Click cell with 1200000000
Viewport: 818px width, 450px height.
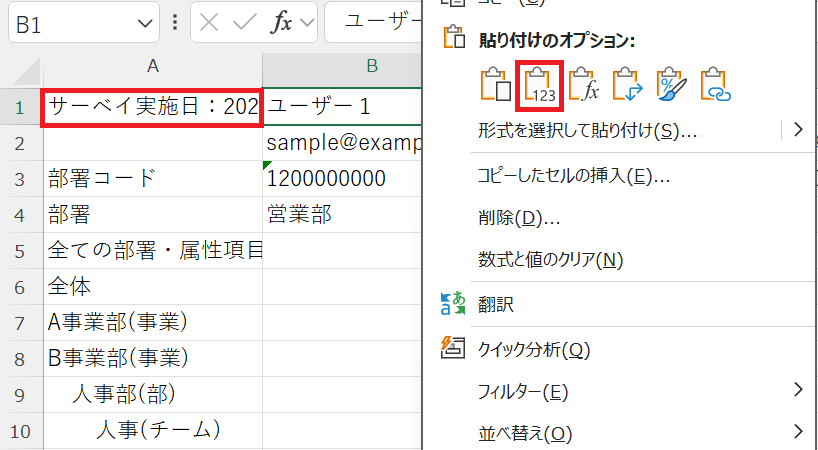pyautogui.click(x=342, y=179)
